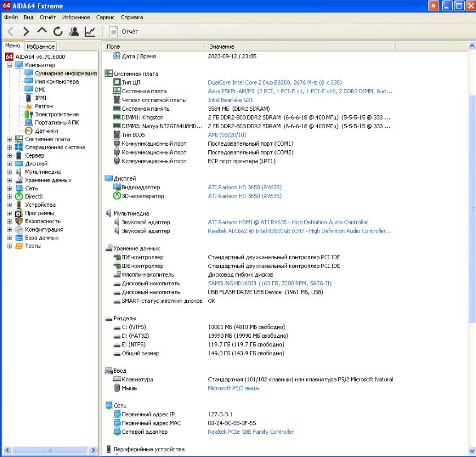The width and height of the screenshot is (476, 457).
Task: Expand the Системная плата tree node
Action: point(10,139)
